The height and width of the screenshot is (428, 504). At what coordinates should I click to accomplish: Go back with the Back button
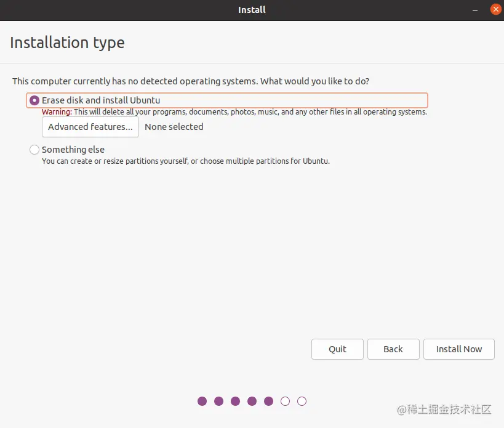tap(393, 349)
